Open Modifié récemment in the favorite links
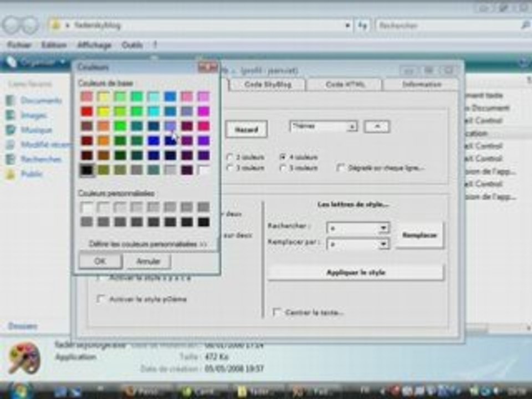This screenshot has height=399, width=532. pos(39,145)
